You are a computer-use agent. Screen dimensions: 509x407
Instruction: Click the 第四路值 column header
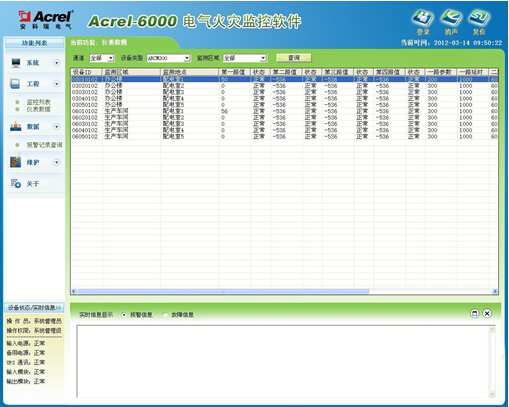[x=390, y=72]
